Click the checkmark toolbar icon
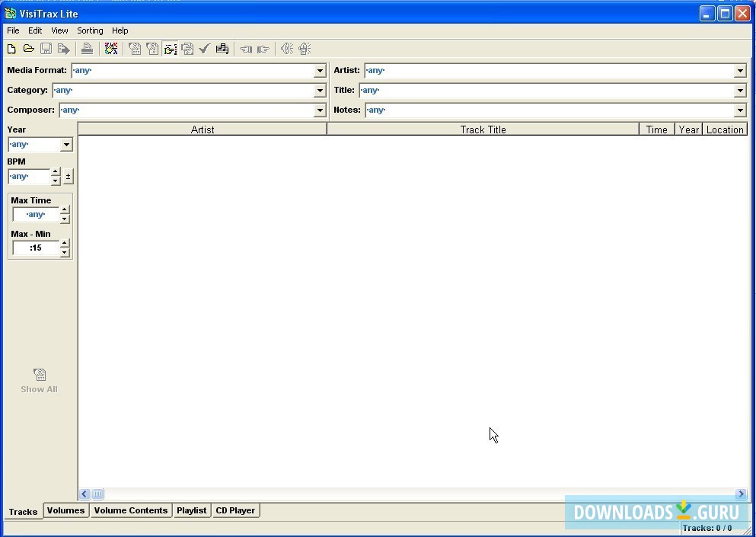The image size is (756, 537). 205,49
